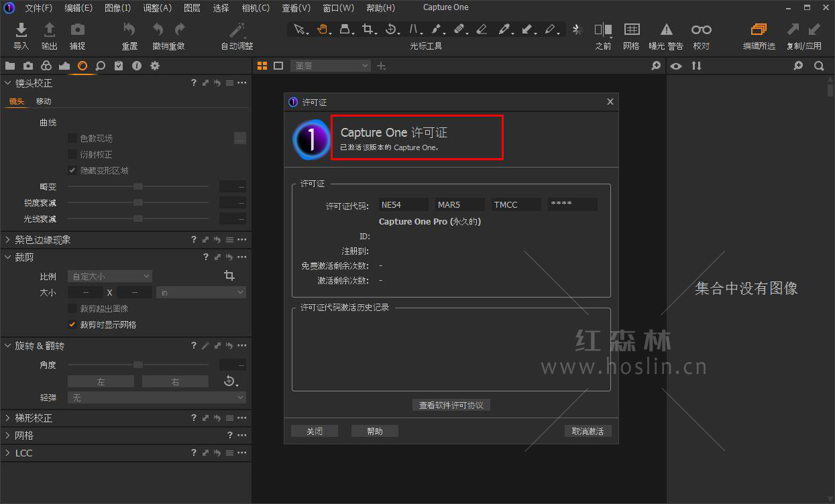The image size is (835, 504).
Task: Click the 输出 export icon
Action: coord(50,29)
